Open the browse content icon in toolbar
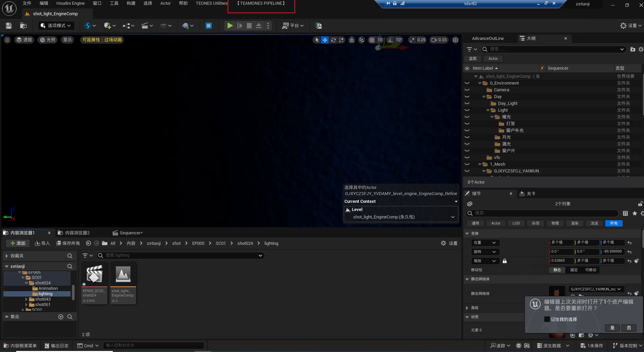The height and width of the screenshot is (352, 644). pyautogui.click(x=23, y=26)
